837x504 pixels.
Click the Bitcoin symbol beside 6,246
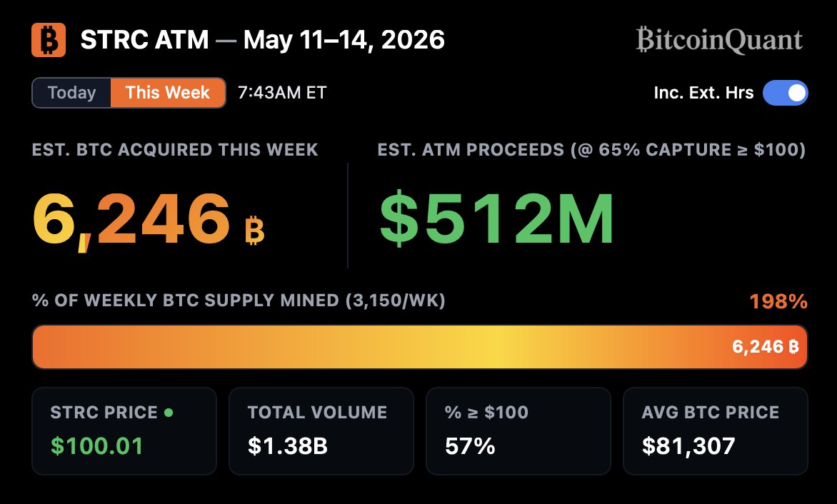255,230
